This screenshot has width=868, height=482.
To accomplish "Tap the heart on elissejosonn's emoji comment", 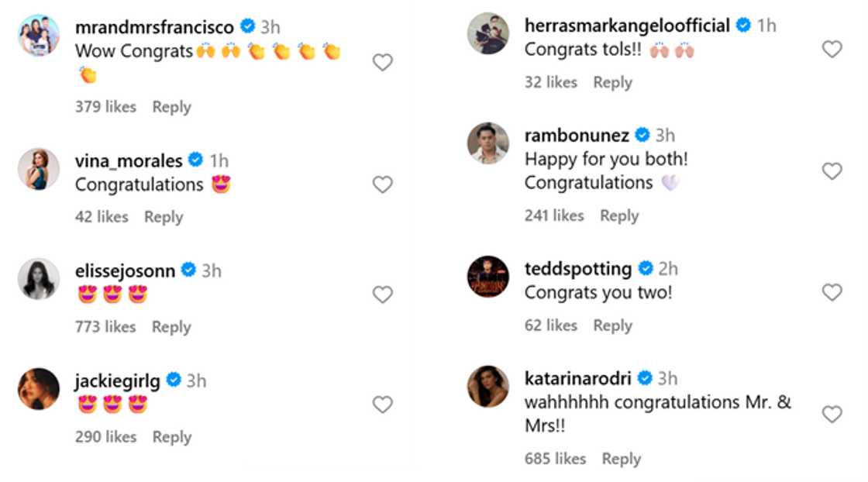I will (382, 294).
